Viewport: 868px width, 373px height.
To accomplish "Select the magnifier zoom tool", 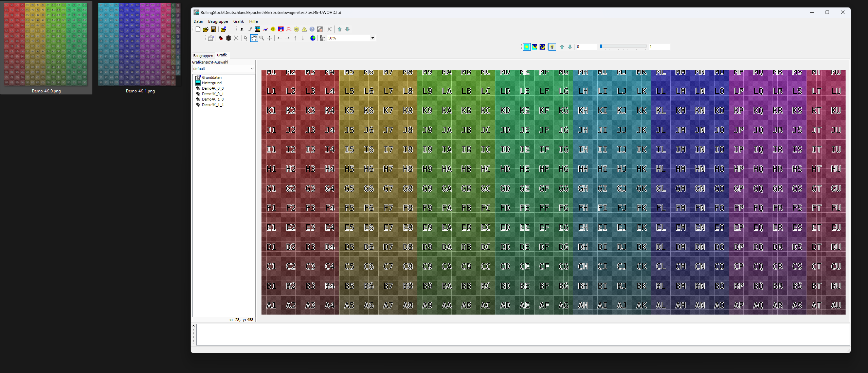I will pos(262,38).
